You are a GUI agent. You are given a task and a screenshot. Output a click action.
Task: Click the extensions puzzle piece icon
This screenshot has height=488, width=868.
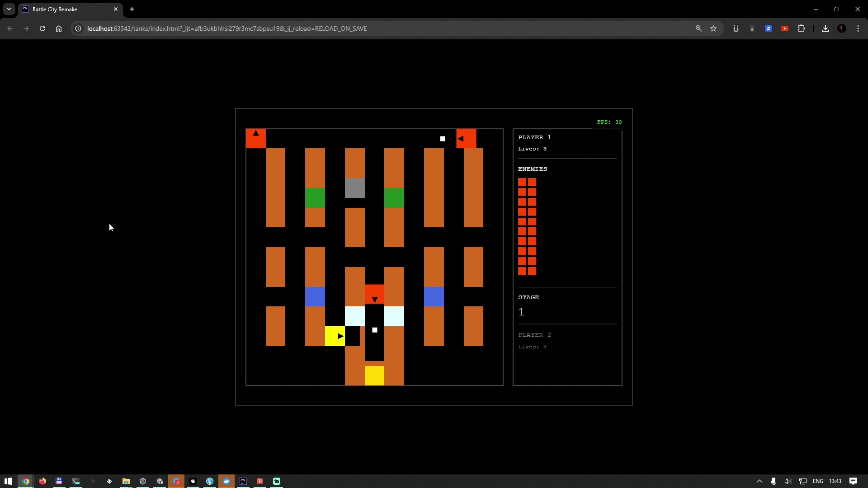click(802, 28)
